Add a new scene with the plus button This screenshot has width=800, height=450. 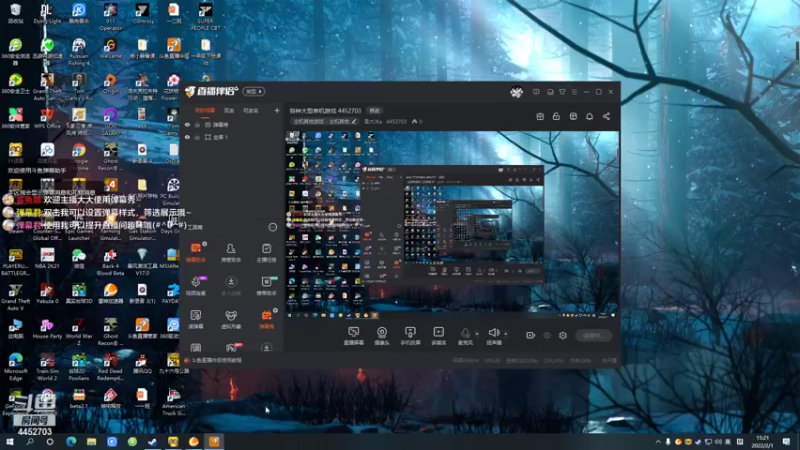(277, 110)
